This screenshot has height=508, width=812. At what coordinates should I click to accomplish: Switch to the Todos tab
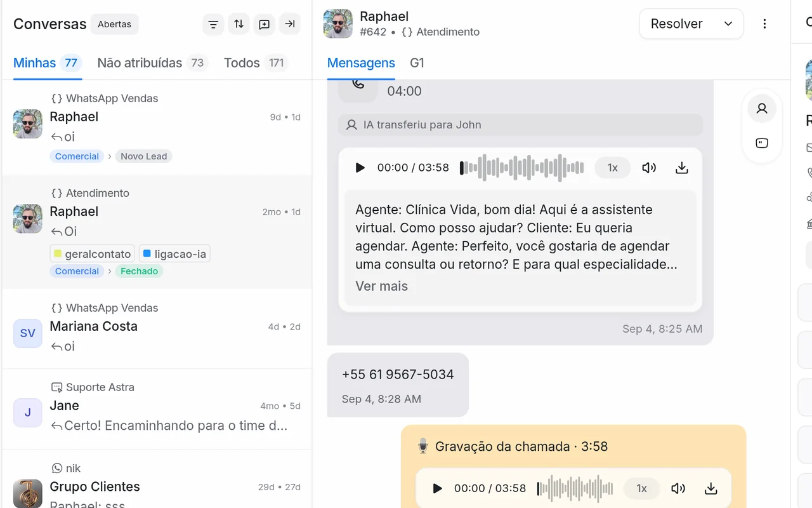coord(256,63)
